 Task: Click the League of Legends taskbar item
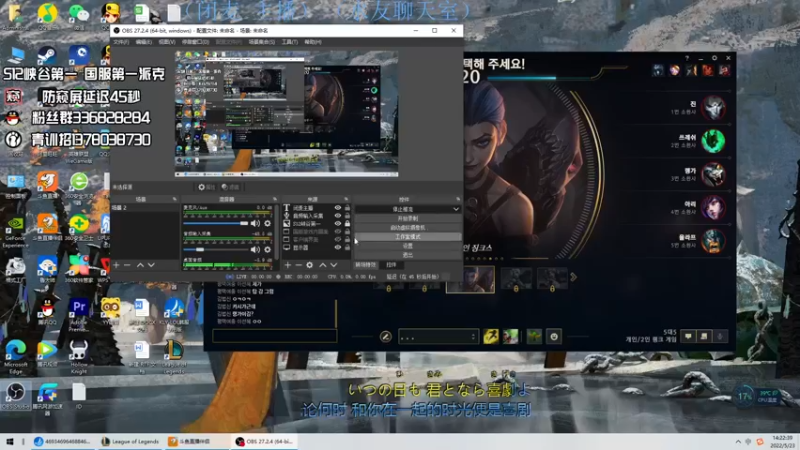point(130,441)
